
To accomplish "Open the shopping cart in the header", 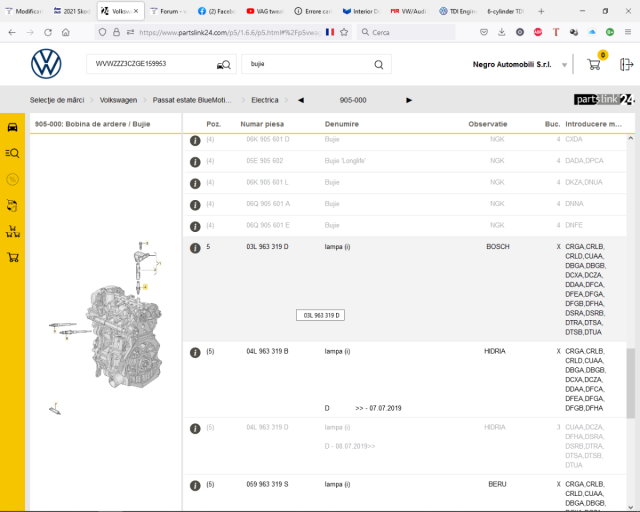I will [x=593, y=65].
